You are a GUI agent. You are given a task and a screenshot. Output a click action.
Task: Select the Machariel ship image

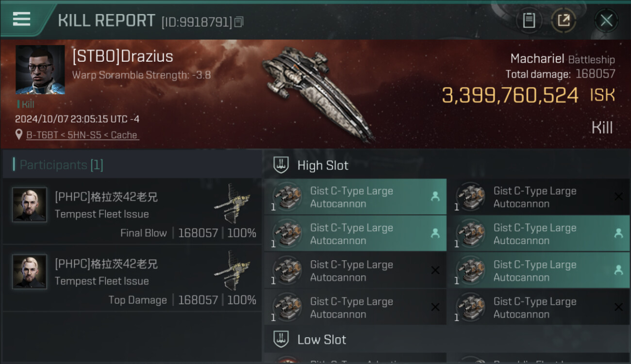pyautogui.click(x=318, y=92)
